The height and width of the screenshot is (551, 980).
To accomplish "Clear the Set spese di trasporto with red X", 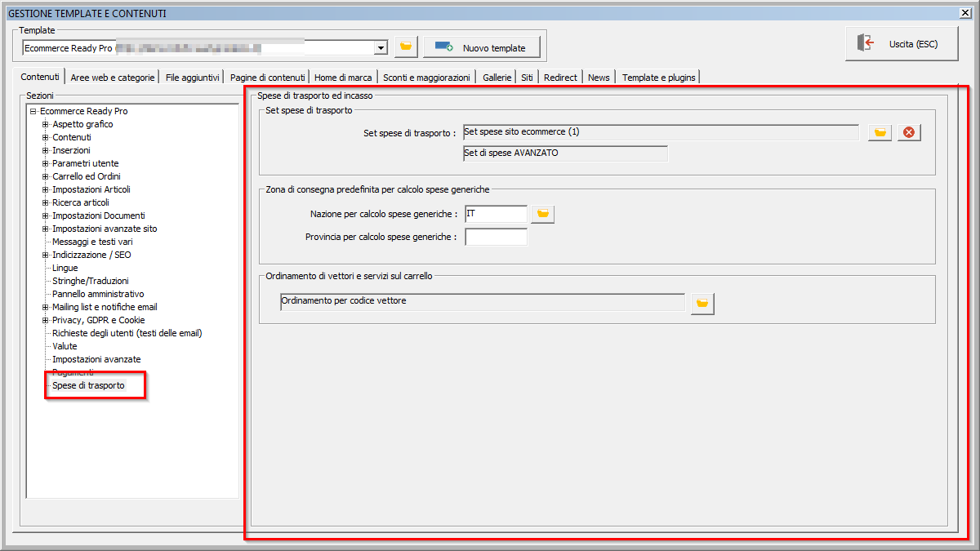I will [909, 132].
